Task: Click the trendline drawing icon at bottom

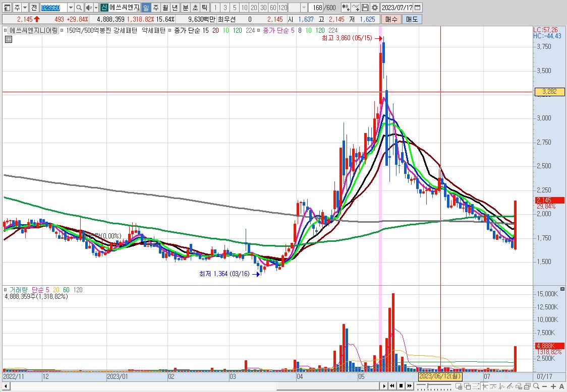Action: point(510,386)
